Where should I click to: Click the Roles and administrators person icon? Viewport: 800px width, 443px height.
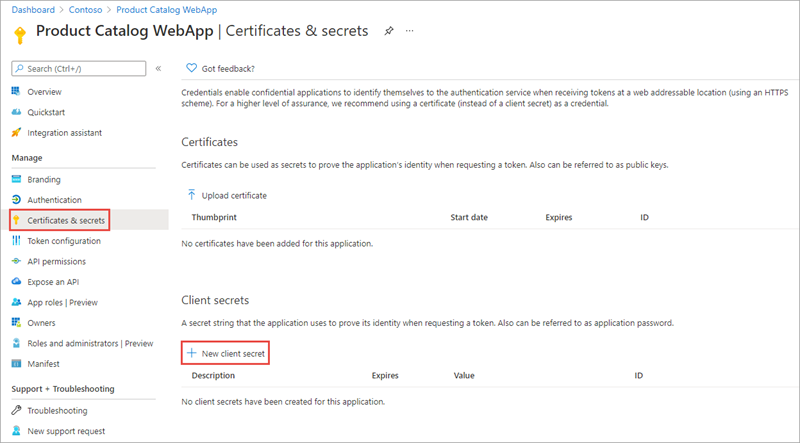(x=16, y=343)
